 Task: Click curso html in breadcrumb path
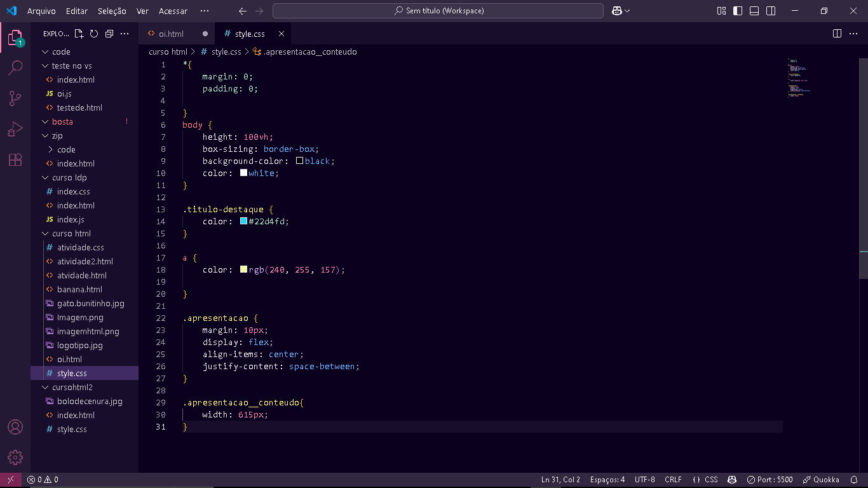(x=168, y=51)
